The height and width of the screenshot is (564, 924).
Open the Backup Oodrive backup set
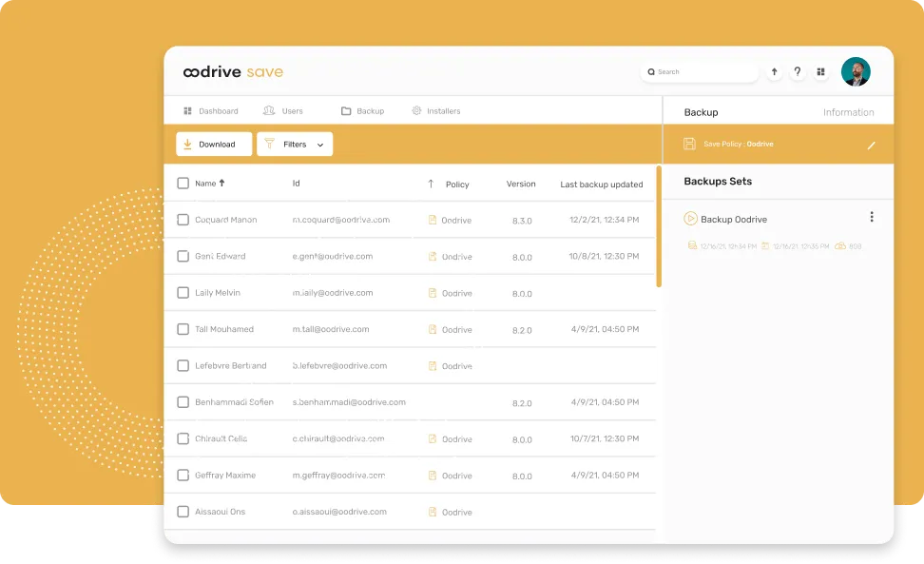coord(734,220)
